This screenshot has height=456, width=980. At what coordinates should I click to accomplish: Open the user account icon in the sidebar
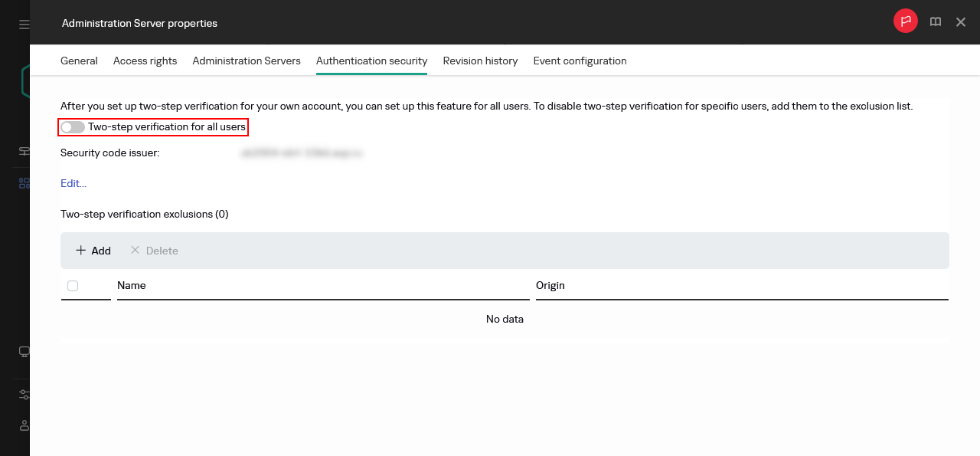tap(23, 425)
